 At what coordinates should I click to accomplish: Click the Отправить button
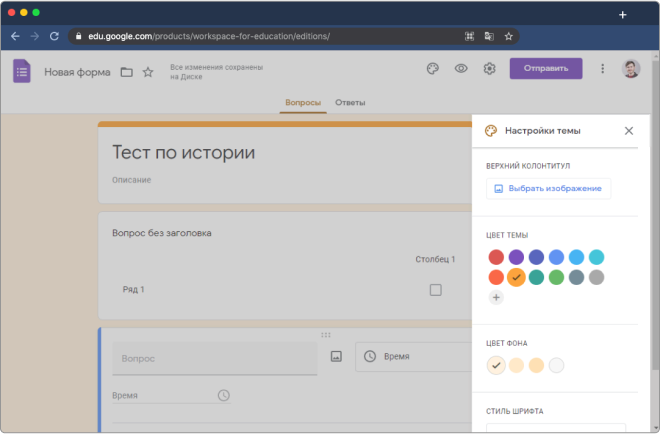(x=546, y=68)
